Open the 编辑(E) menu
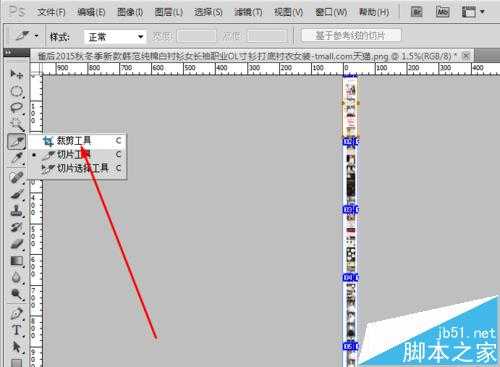 91,12
